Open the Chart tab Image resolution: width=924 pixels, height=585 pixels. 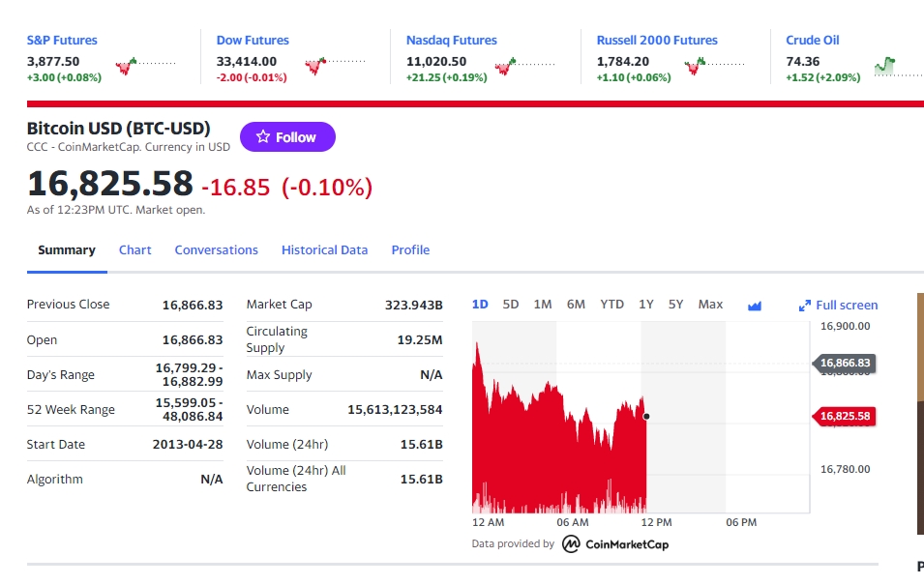[135, 249]
